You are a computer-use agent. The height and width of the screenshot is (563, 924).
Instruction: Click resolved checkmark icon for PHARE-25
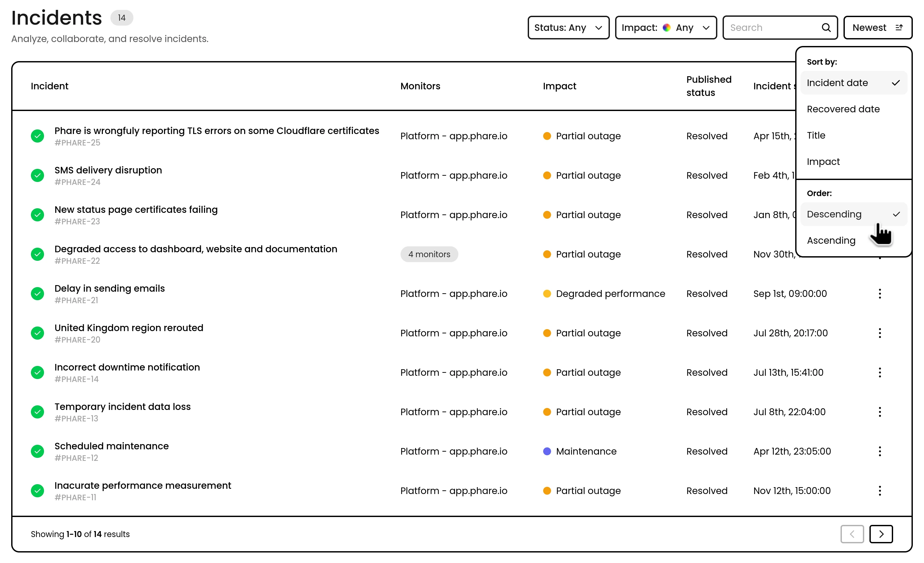[x=37, y=136]
